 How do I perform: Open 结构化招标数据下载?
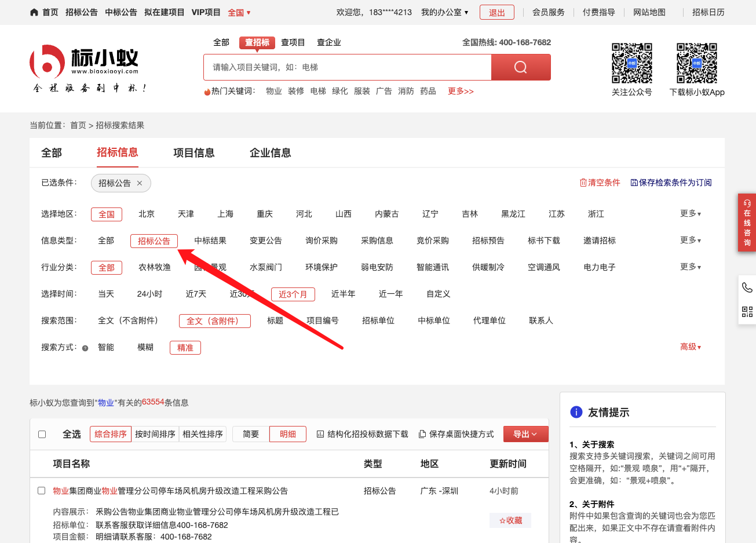362,434
